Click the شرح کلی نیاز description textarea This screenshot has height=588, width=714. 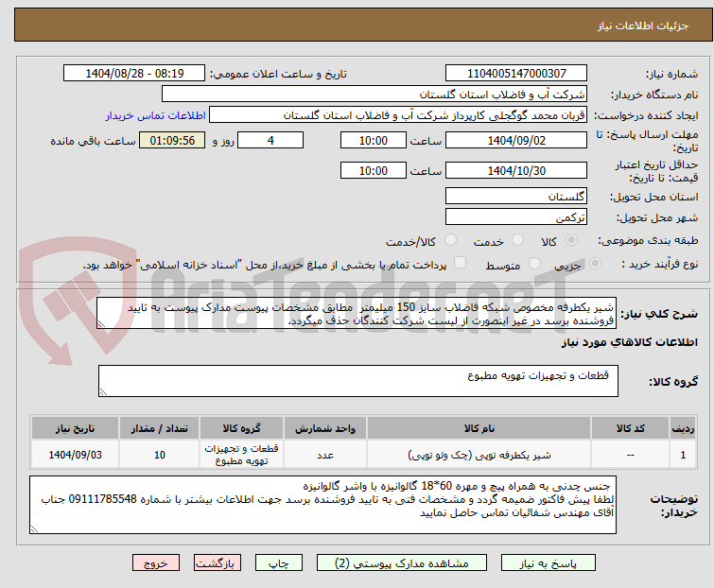coord(357,313)
